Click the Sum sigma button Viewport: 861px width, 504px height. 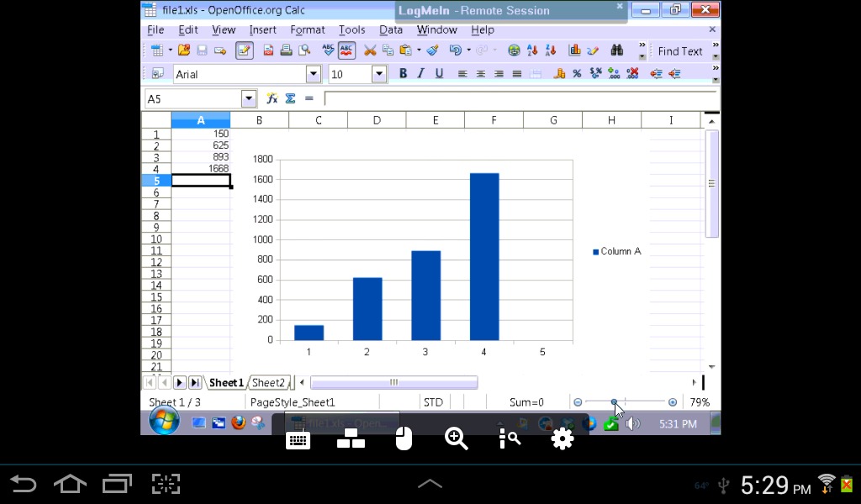point(290,99)
